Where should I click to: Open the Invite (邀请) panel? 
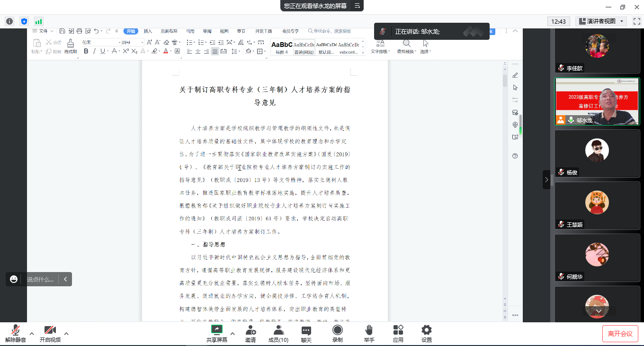click(250, 334)
